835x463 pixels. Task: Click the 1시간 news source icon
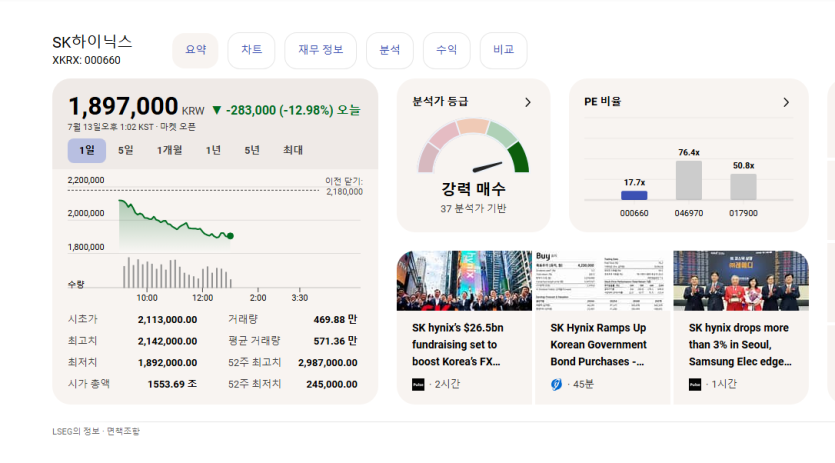695,384
